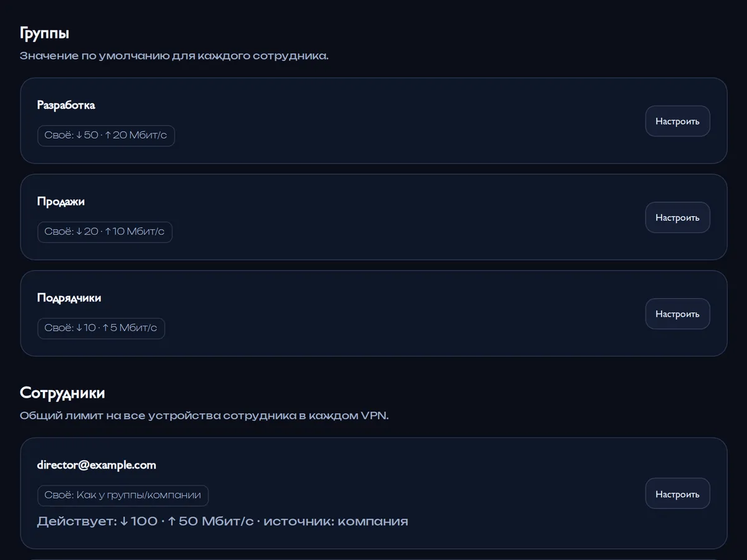Click the Продажи speed limit badge
The height and width of the screenshot is (560, 747).
(x=105, y=232)
